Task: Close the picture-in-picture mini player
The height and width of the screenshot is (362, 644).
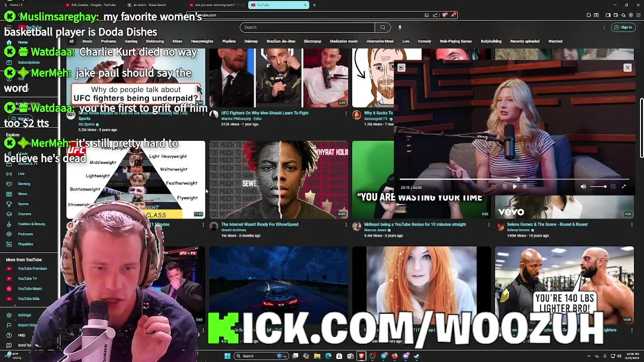Action: click(627, 67)
